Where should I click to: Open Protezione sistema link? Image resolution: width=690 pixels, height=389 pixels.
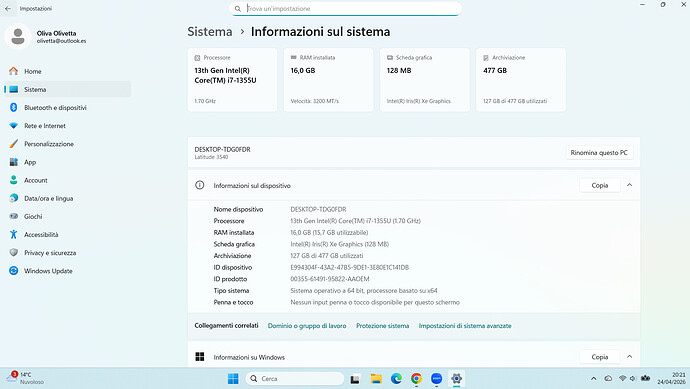click(382, 326)
